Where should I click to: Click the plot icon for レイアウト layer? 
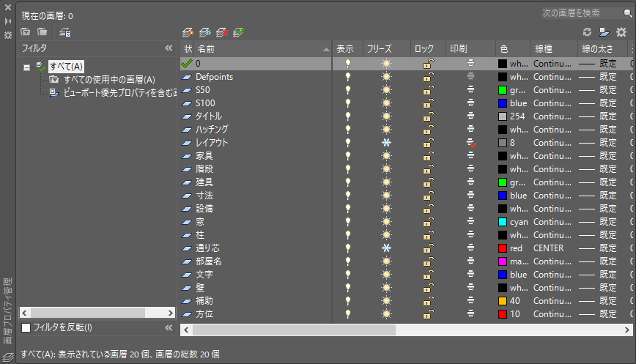click(471, 143)
